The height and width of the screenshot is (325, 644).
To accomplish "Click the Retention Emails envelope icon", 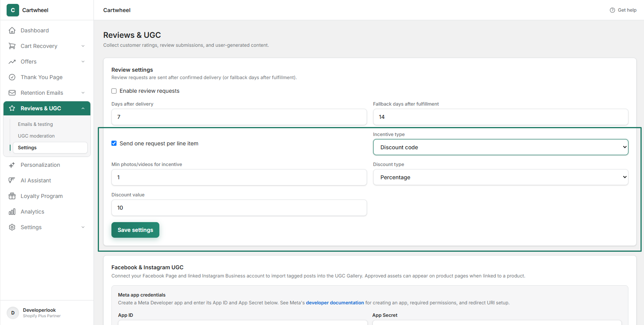I will [x=12, y=93].
